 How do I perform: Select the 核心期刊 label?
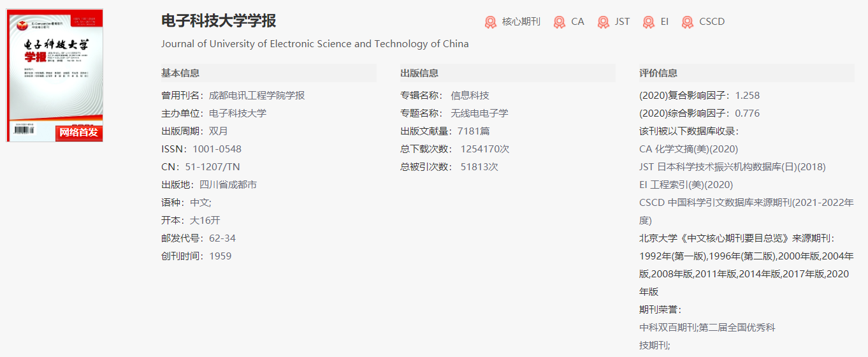coord(521,22)
